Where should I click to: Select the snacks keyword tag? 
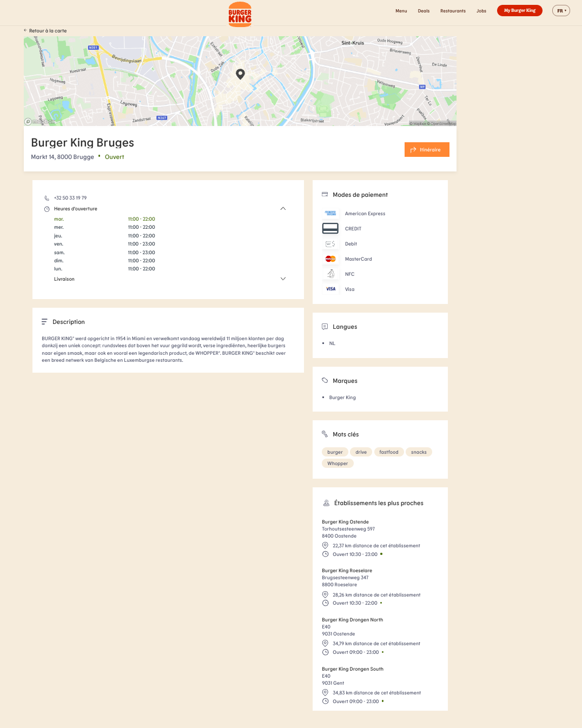click(419, 452)
